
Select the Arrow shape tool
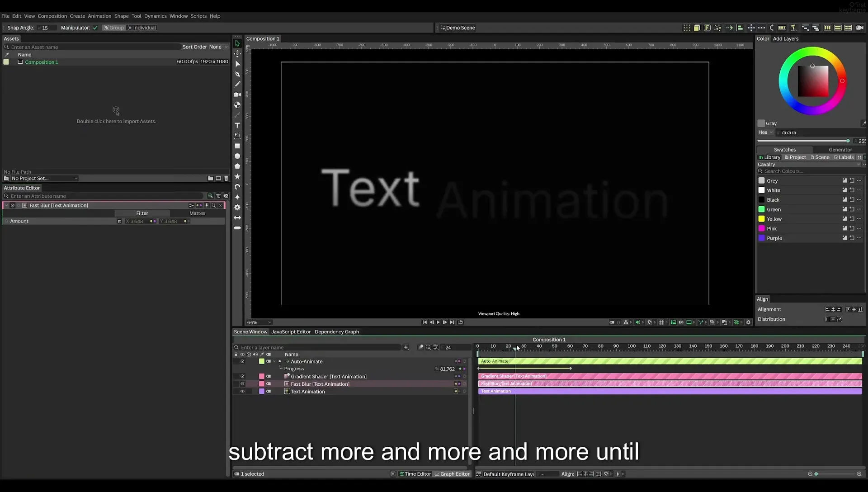(x=237, y=218)
